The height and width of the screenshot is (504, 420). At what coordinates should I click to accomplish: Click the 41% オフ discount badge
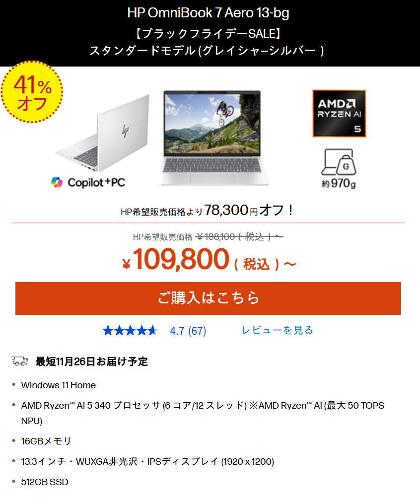coord(32,92)
